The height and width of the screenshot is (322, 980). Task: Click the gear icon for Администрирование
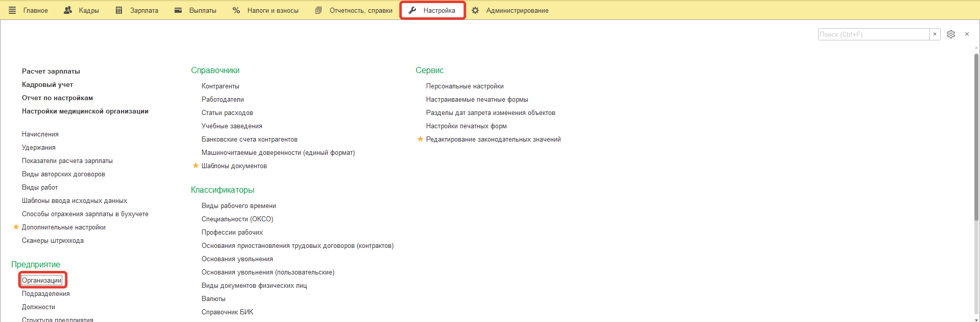475,10
